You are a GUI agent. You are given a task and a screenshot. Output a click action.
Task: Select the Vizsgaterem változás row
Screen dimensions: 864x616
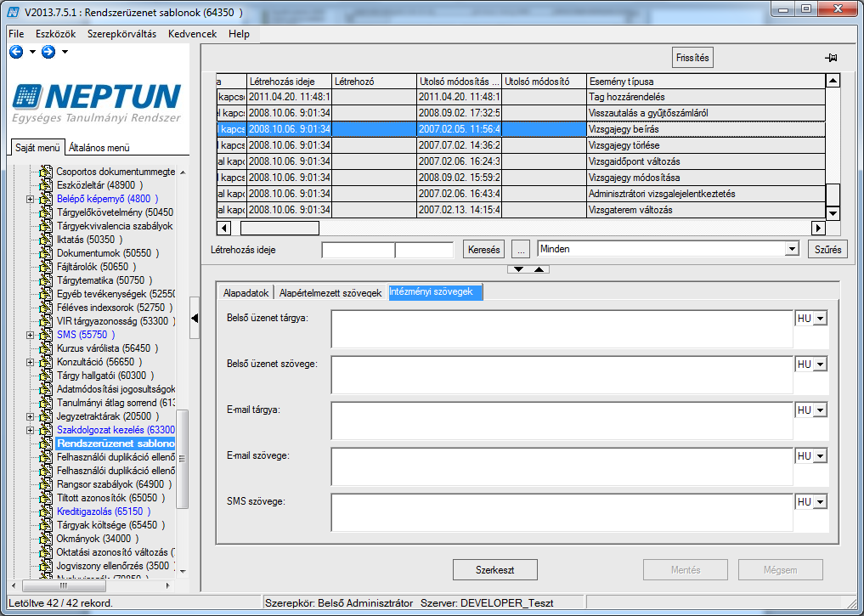pyautogui.click(x=522, y=210)
